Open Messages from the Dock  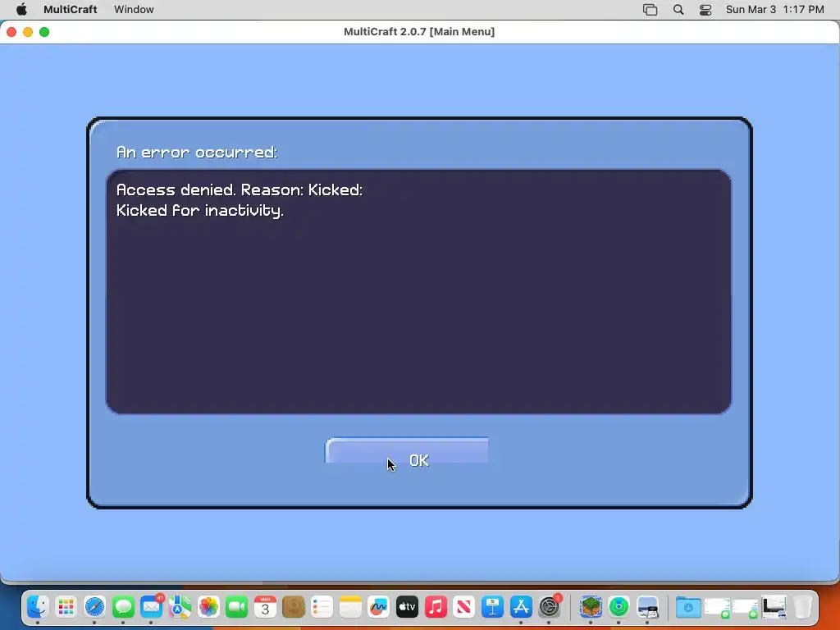(123, 607)
